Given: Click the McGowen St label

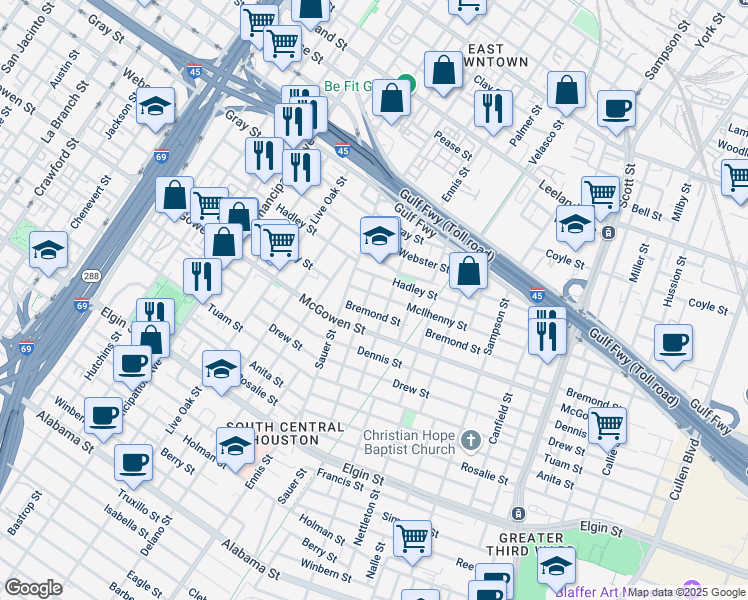Looking at the screenshot, I should coord(332,314).
